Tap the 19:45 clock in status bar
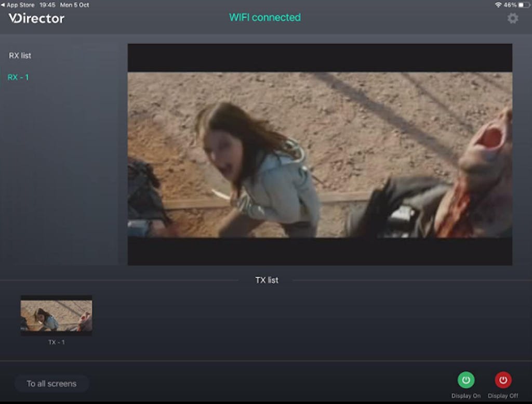 pos(46,5)
